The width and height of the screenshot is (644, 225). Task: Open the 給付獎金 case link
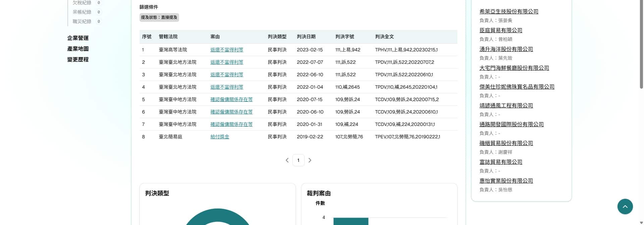[219, 137]
